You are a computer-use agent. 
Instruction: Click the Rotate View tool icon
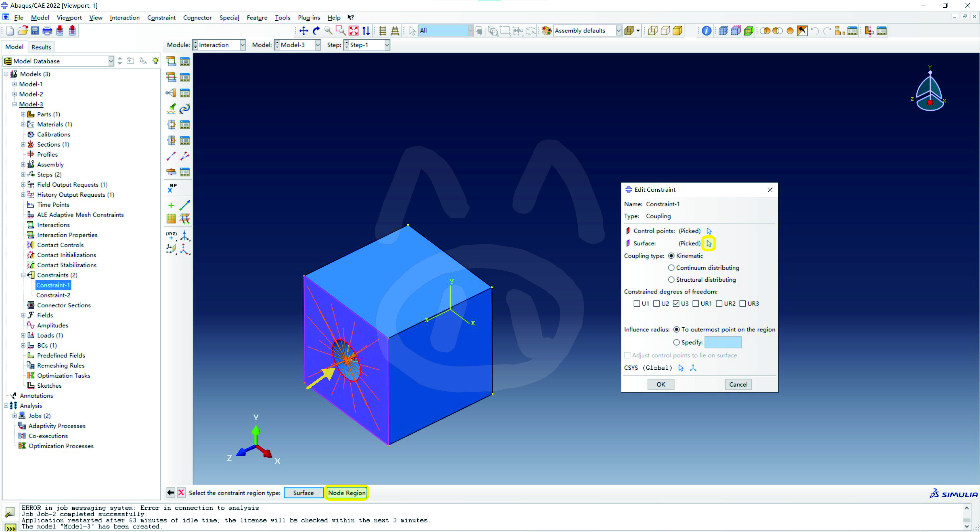316,31
